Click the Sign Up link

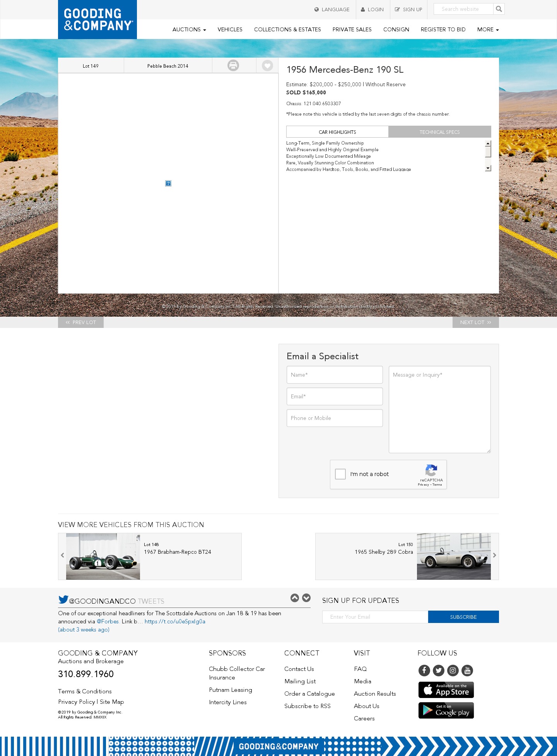coord(408,9)
